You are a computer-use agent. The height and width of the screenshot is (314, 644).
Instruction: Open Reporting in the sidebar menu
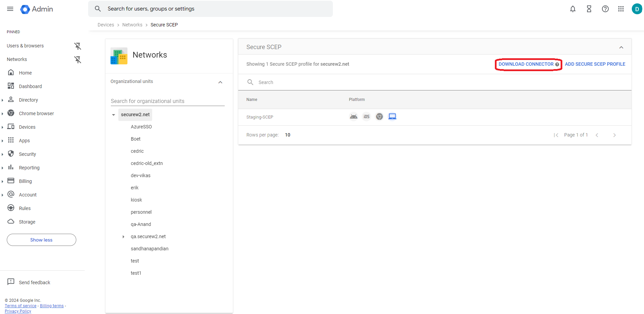click(29, 168)
